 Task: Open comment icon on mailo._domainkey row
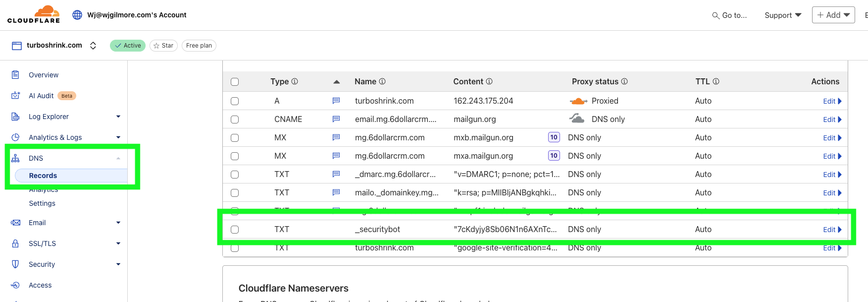click(x=336, y=192)
